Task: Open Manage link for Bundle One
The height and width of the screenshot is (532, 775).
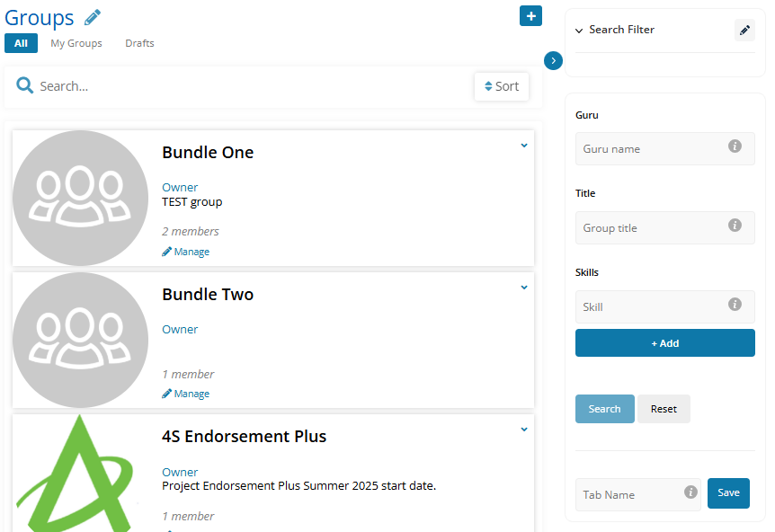Action: coord(186,252)
